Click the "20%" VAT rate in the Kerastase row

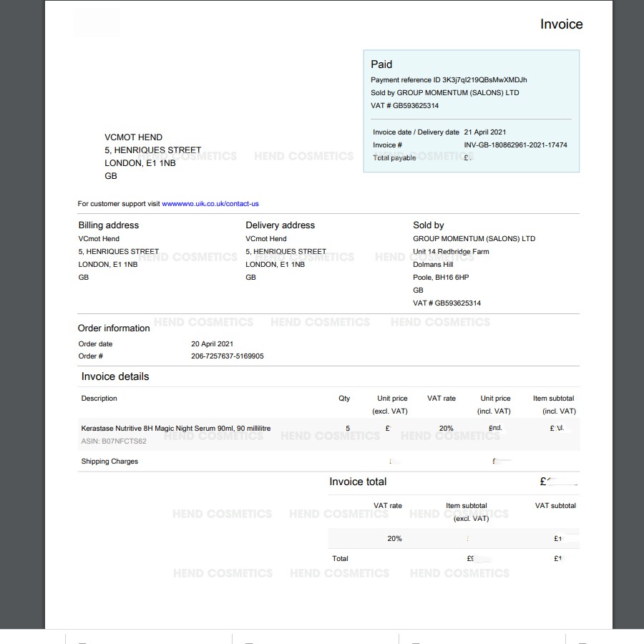[x=446, y=429]
